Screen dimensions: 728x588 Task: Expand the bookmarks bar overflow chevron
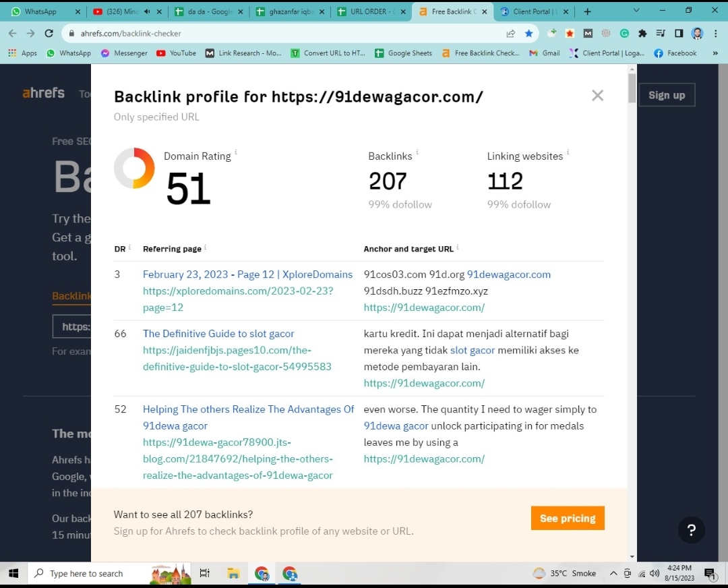(x=715, y=53)
